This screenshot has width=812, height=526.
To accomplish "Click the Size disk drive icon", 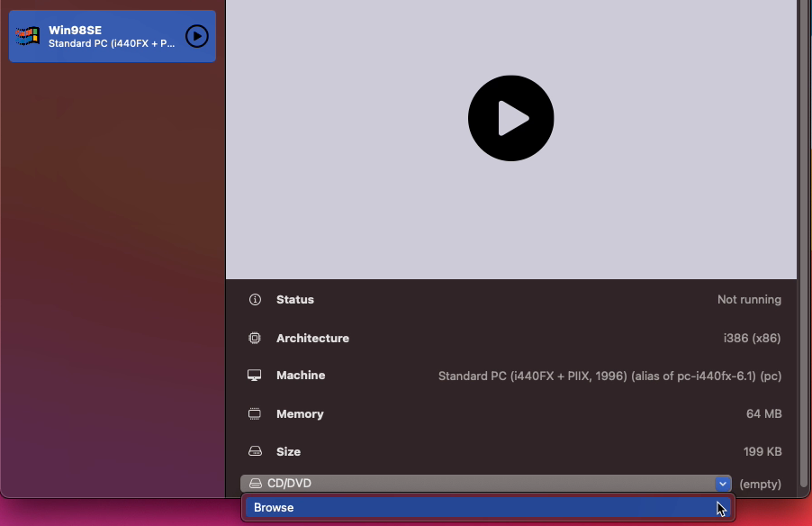I will click(255, 451).
